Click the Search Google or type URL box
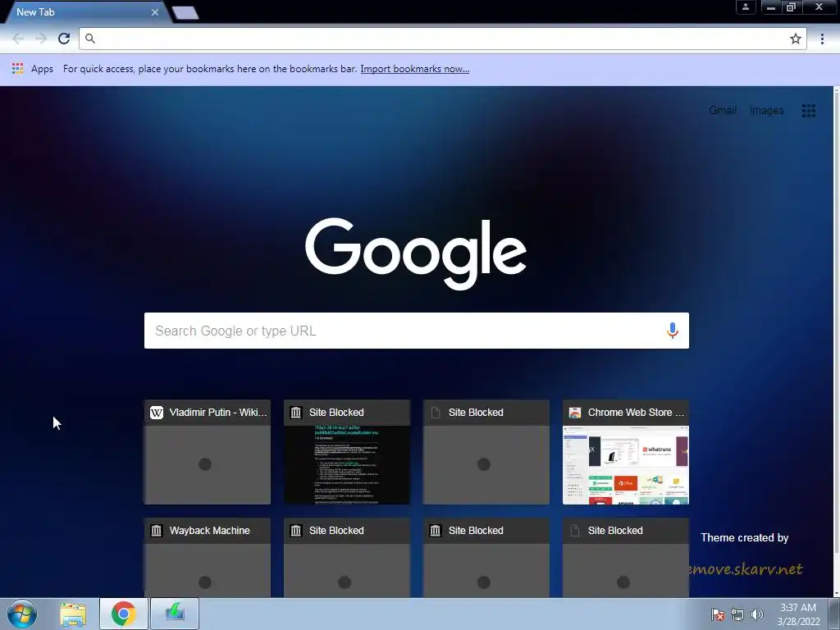 coord(416,331)
